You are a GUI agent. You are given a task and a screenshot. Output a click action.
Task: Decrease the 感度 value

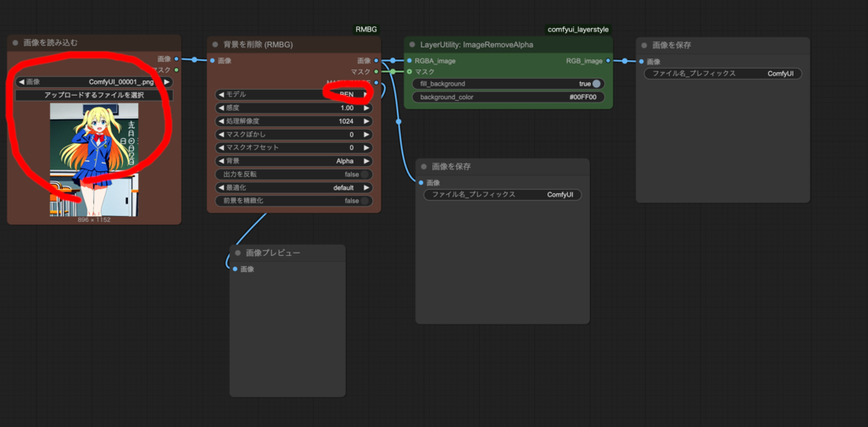pyautogui.click(x=221, y=108)
